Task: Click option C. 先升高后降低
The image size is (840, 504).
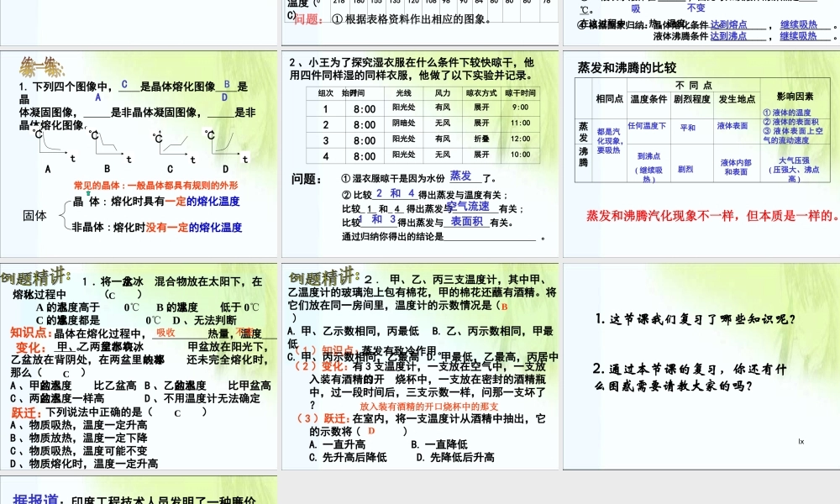Action: [x=348, y=458]
